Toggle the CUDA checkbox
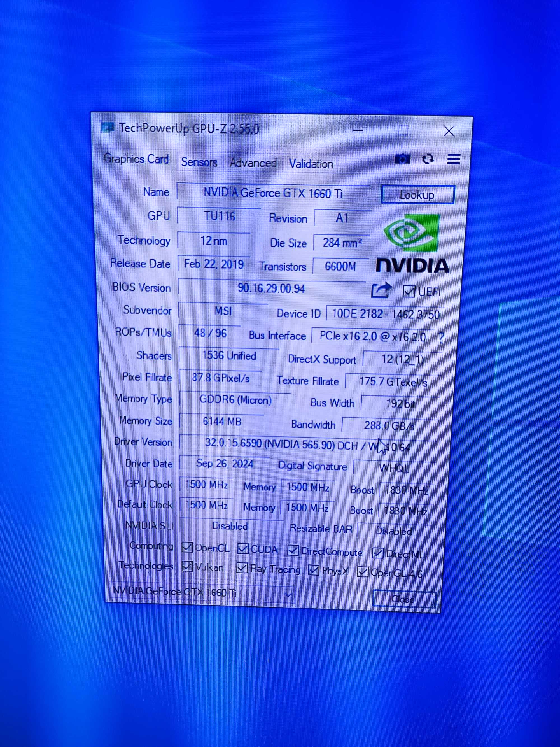 tap(243, 549)
